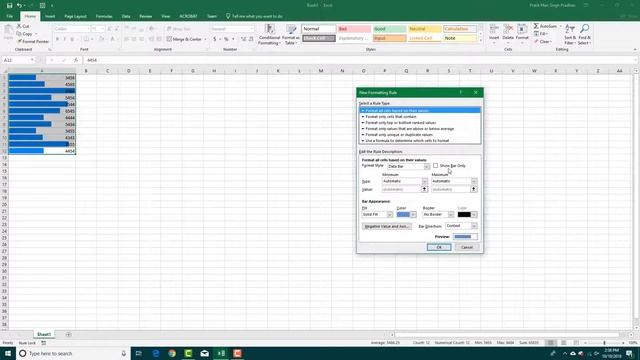This screenshot has width=640, height=360.
Task: Open the Mail app from taskbar
Action: [204, 353]
